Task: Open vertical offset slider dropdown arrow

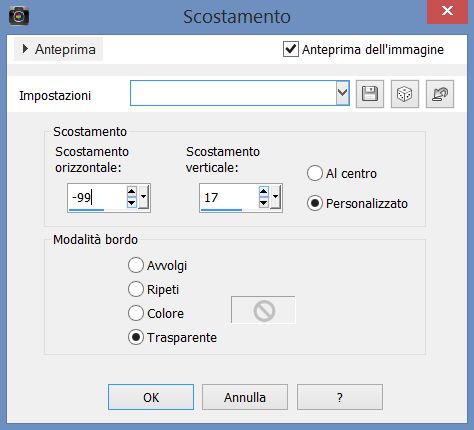Action: pos(275,197)
